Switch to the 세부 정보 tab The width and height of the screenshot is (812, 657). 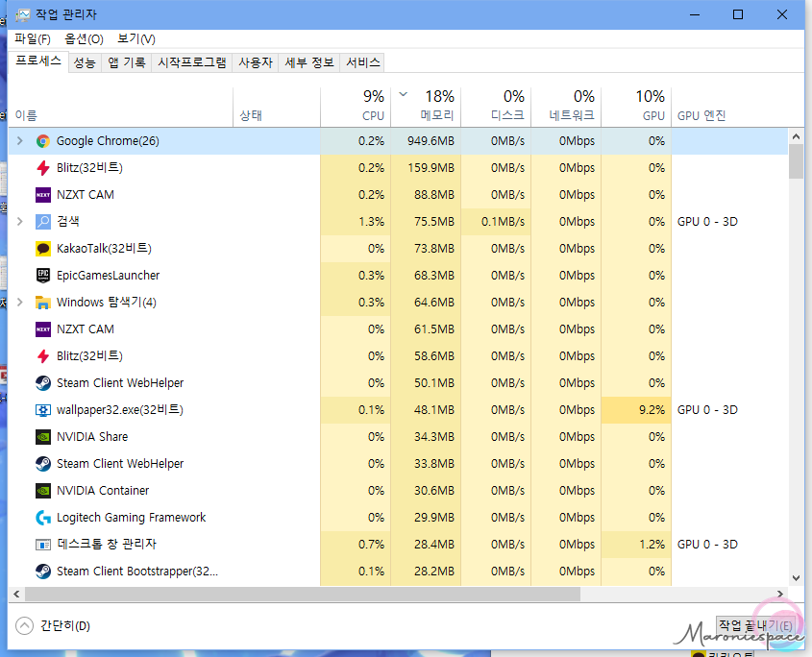309,62
